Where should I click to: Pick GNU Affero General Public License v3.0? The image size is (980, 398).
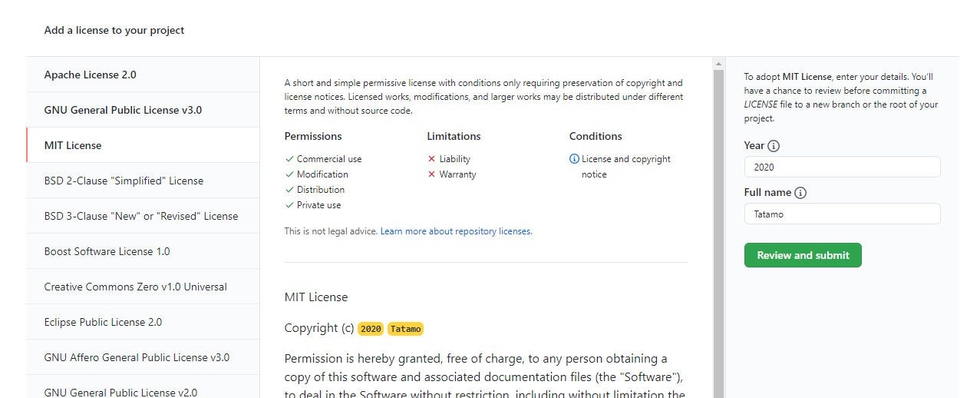[x=137, y=357]
